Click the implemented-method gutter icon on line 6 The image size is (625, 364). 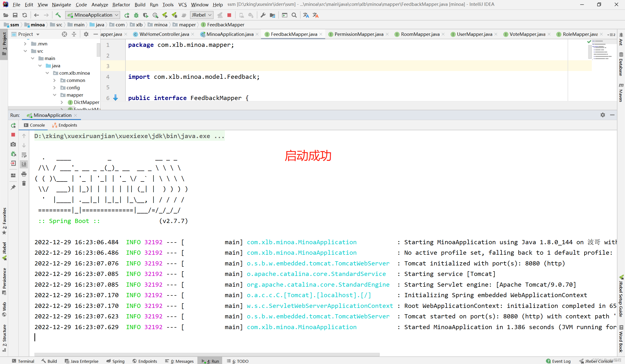tap(115, 98)
